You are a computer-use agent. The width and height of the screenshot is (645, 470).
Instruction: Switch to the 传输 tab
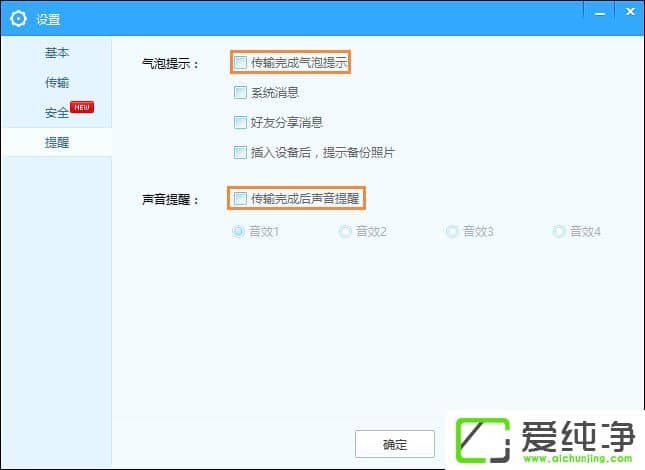pyautogui.click(x=57, y=82)
